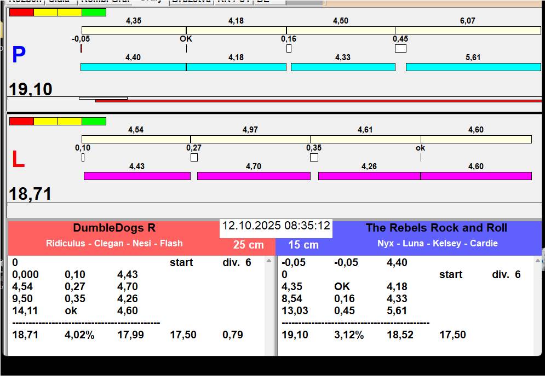Image resolution: width=545 pixels, height=392 pixels.
Task: Click the date and time field
Action: pyautogui.click(x=276, y=226)
